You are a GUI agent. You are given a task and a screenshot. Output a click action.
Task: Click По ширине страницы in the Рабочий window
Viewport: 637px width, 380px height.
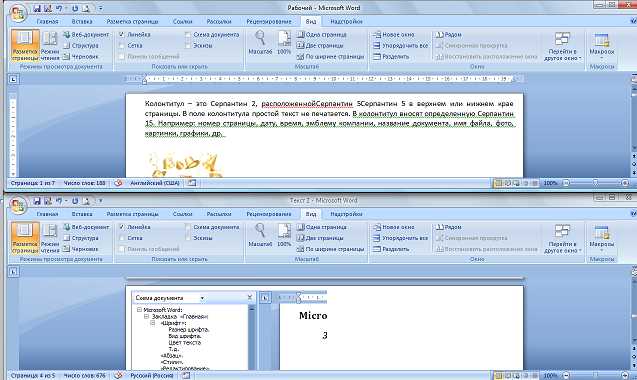click(x=330, y=56)
